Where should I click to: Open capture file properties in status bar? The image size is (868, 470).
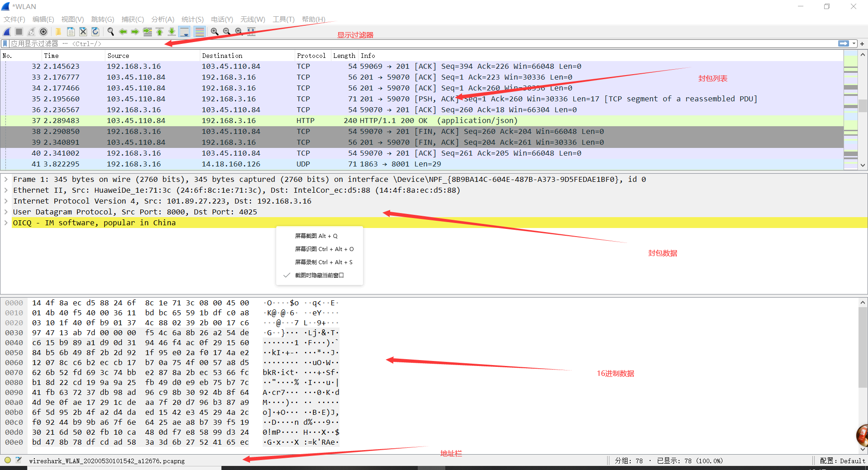(19, 461)
